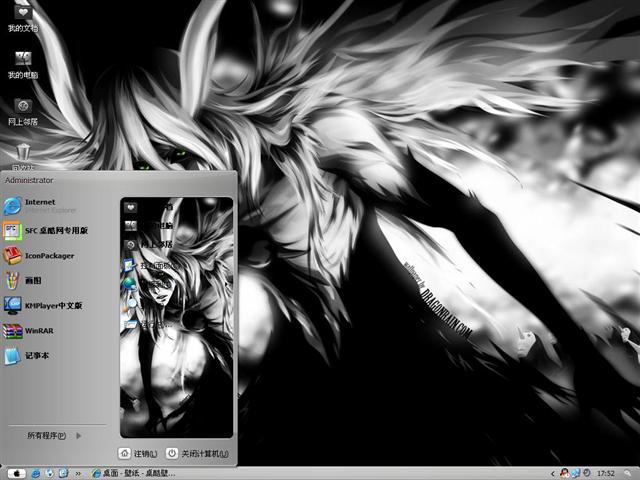This screenshot has height=480, width=640.
Task: Open the network computers tray icon
Action: pyautogui.click(x=576, y=473)
